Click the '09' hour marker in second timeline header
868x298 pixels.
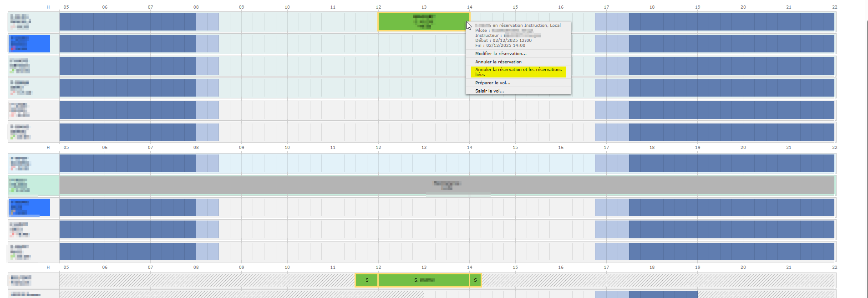[x=242, y=148]
